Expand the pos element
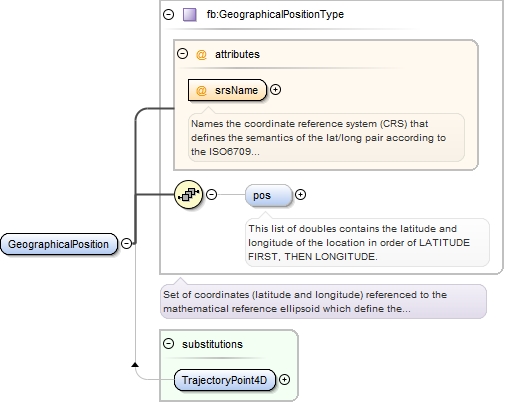Image resolution: width=505 pixels, height=403 pixels. (300, 194)
